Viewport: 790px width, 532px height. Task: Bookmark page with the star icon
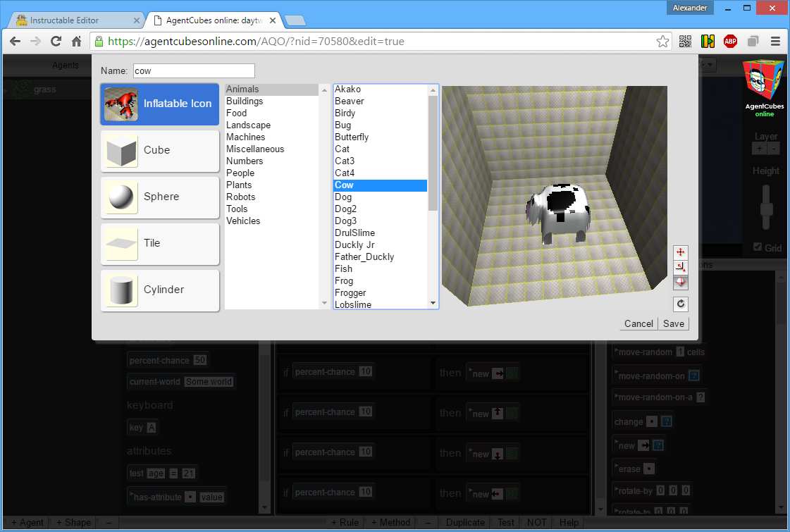coord(662,42)
